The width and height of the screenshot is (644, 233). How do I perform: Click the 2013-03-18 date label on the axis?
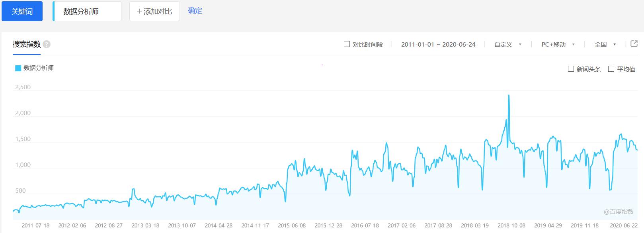pos(145,225)
